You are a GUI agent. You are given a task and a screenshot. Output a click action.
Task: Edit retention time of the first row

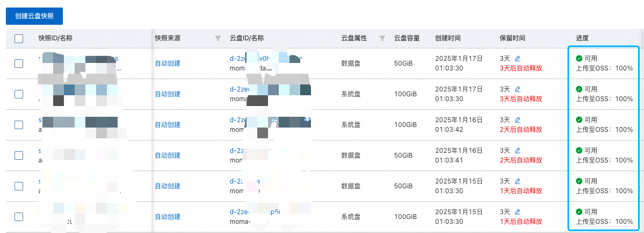click(518, 58)
